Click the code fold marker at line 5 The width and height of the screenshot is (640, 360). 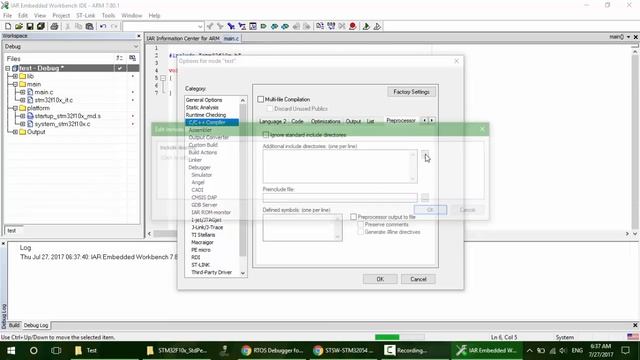tap(162, 78)
